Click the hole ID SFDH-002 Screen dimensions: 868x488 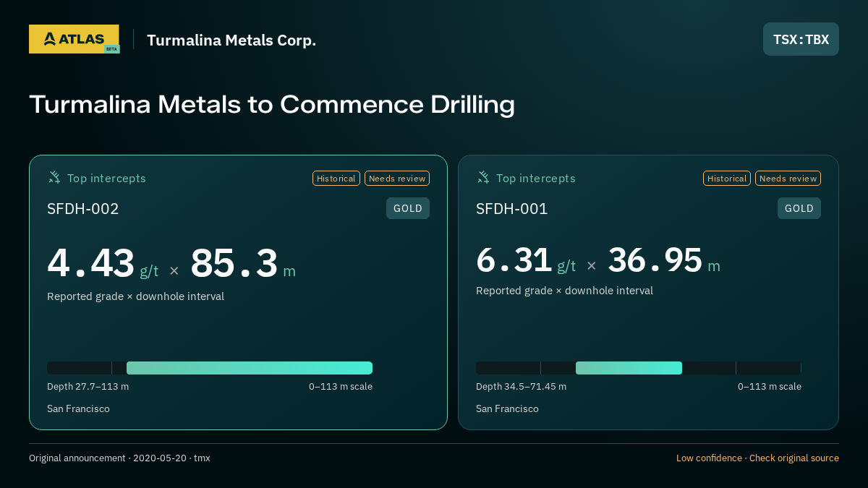click(83, 209)
